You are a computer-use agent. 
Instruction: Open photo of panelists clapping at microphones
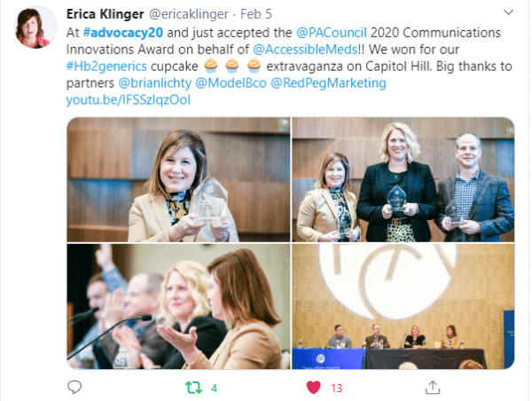[x=178, y=307]
